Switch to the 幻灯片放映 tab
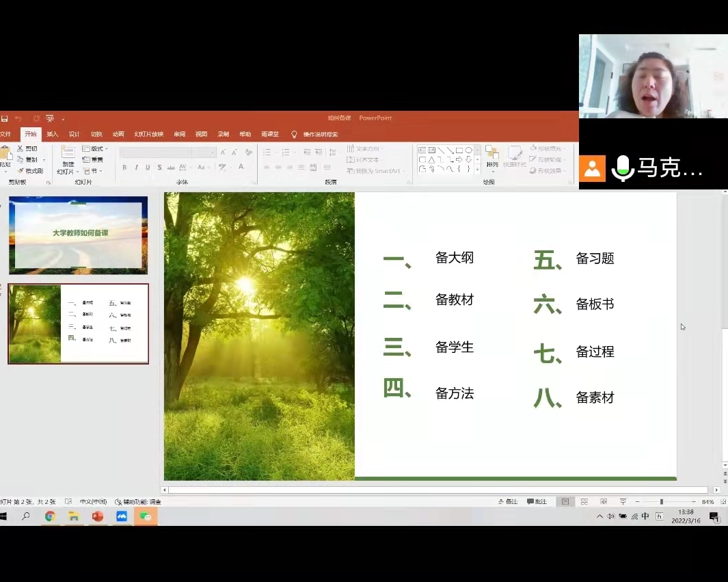The height and width of the screenshot is (582, 728). [x=148, y=134]
